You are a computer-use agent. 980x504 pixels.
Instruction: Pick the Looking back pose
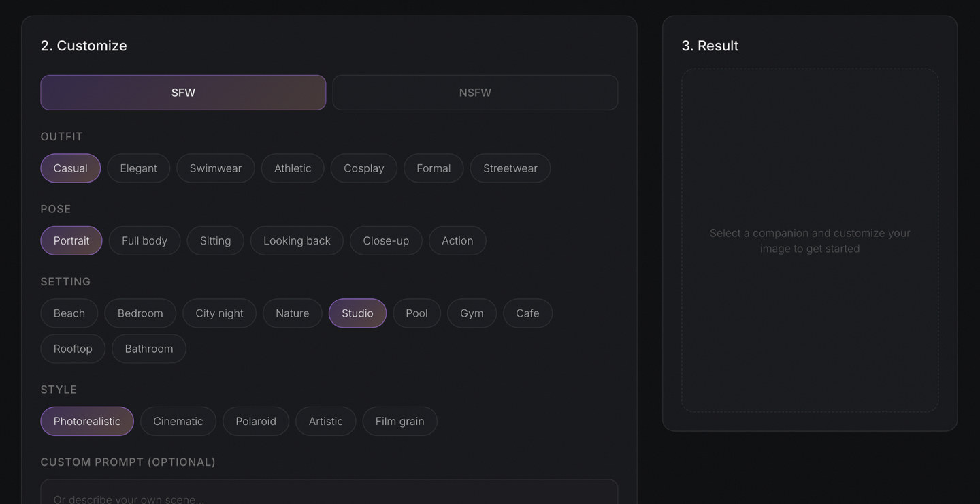pos(297,240)
